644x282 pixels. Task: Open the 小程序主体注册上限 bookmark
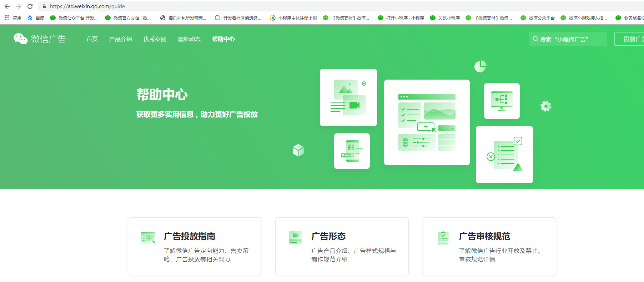[293, 18]
